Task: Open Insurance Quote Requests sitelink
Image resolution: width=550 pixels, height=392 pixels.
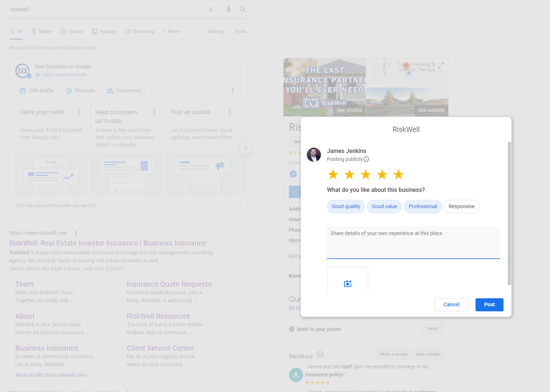Action: (169, 284)
